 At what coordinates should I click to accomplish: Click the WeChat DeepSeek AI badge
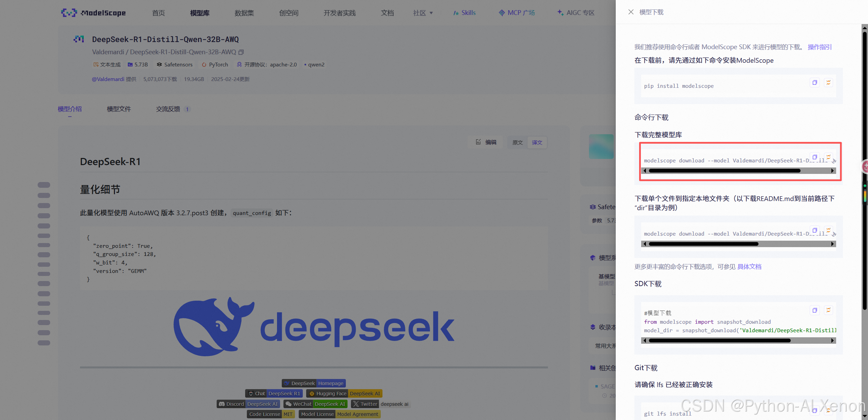click(x=315, y=404)
